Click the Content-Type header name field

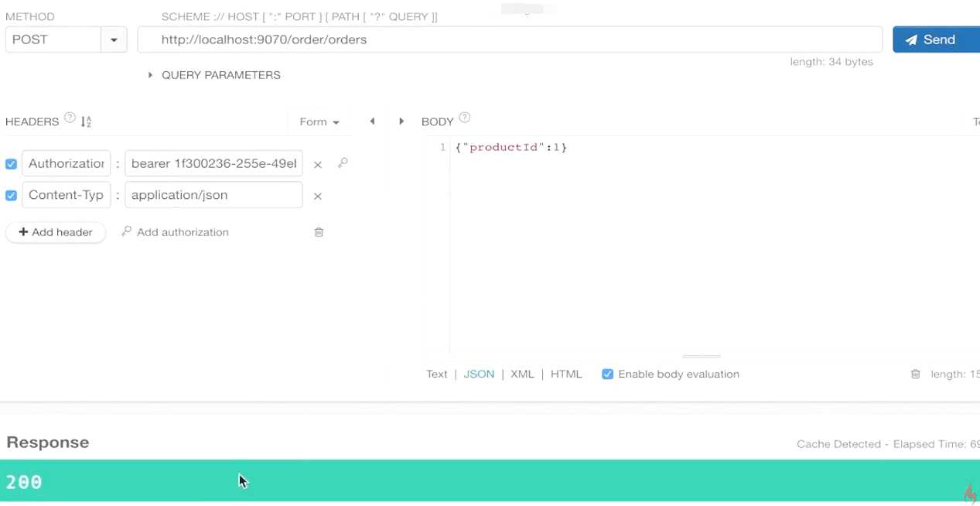click(x=67, y=195)
